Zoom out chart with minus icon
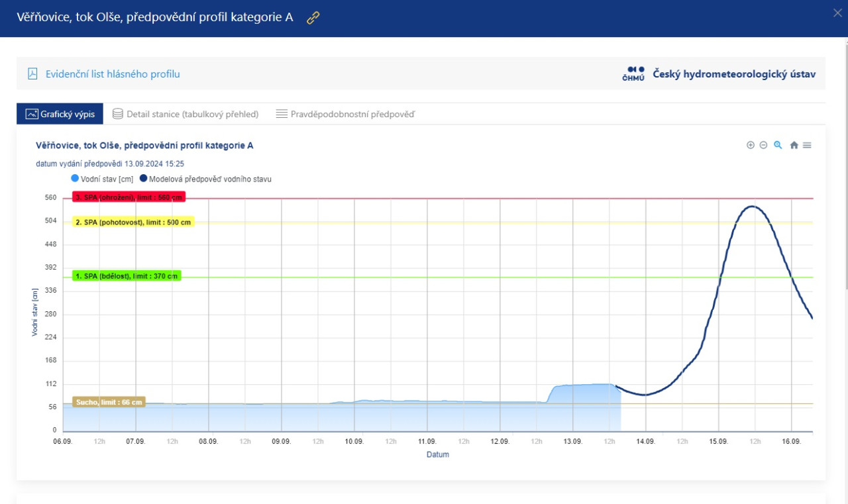This screenshot has width=848, height=504. pyautogui.click(x=763, y=145)
